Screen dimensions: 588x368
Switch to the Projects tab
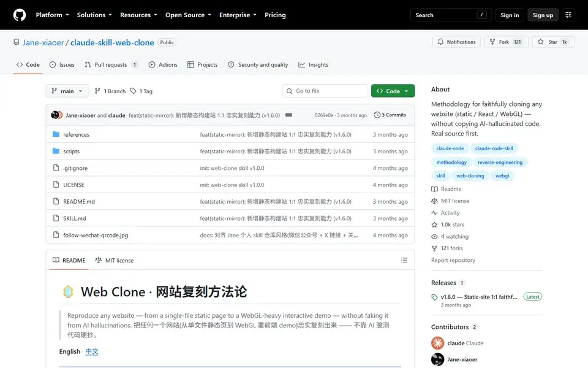(x=203, y=64)
